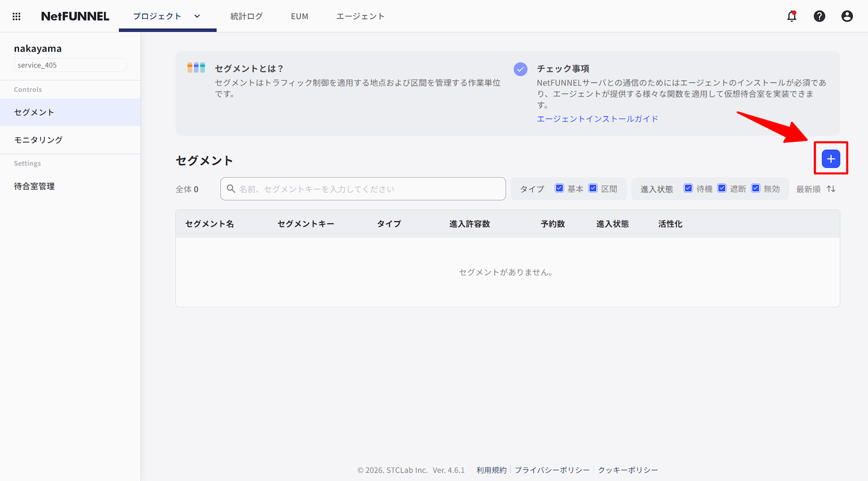This screenshot has width=868, height=481.
Task: Open the エージェントインストールガイド link
Action: pos(597,119)
